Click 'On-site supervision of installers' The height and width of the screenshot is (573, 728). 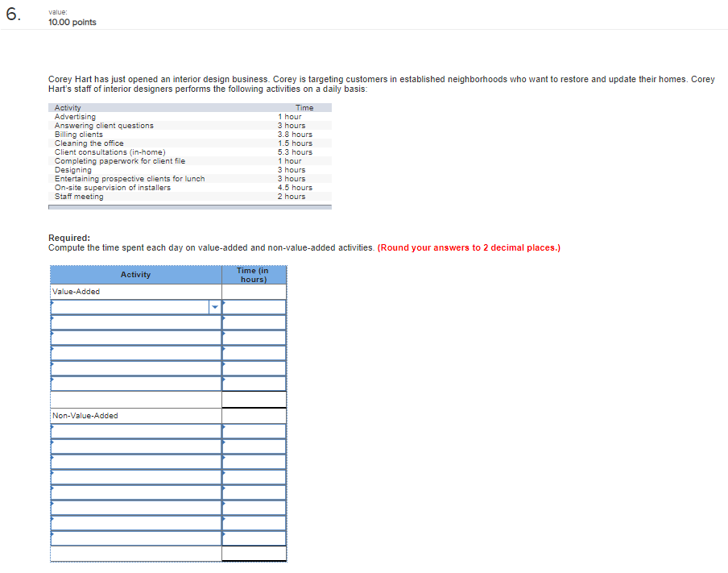point(113,187)
